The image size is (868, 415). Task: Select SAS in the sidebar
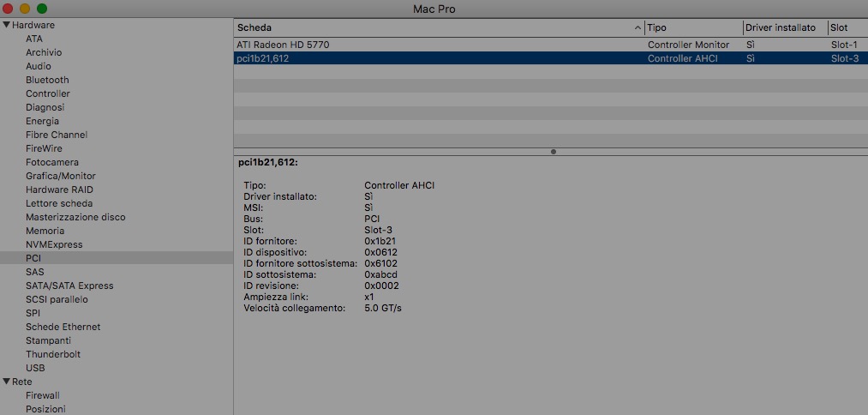click(35, 272)
